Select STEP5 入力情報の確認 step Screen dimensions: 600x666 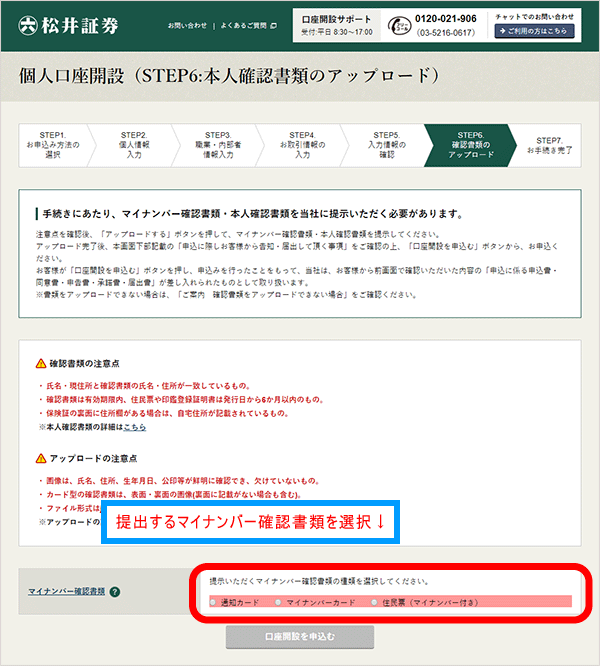tap(386, 145)
